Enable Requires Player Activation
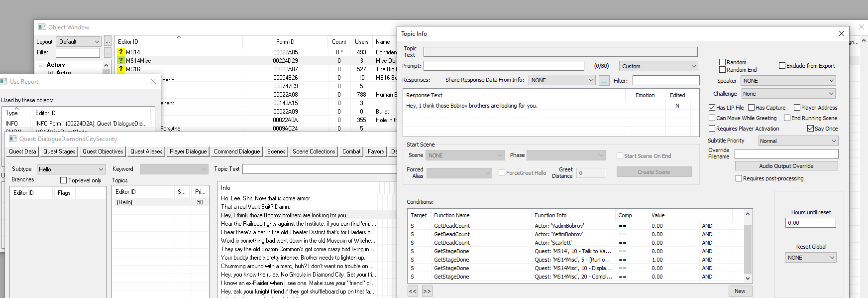The width and height of the screenshot is (868, 298). (712, 129)
